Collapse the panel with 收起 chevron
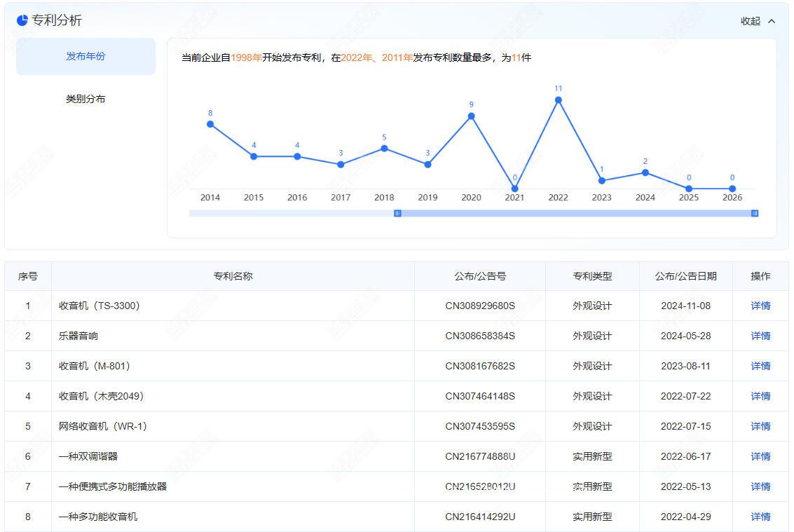The width and height of the screenshot is (794, 532). coord(772,21)
